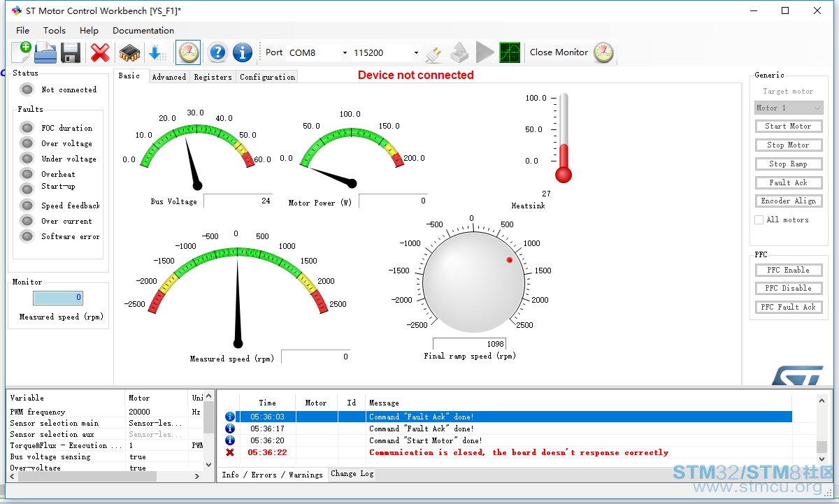Screen dimensions: 839x504
Task: Click the chip generation icon in toolbar
Action: click(129, 52)
